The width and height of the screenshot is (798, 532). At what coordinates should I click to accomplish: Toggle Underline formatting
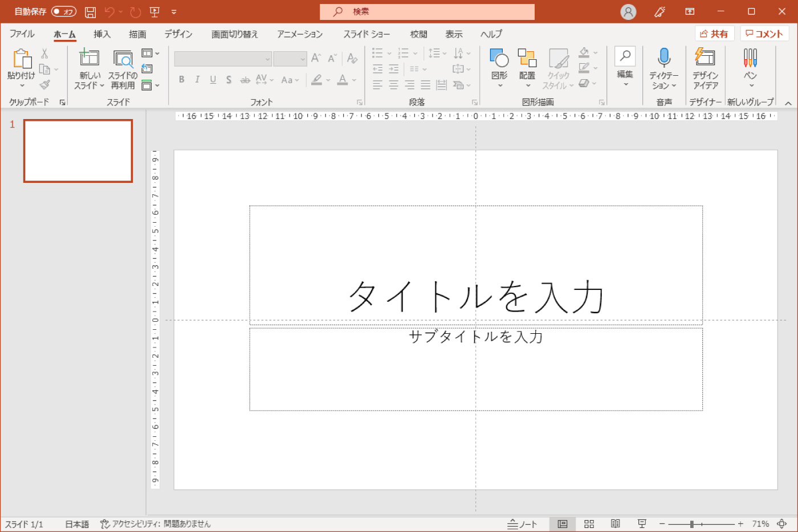213,80
